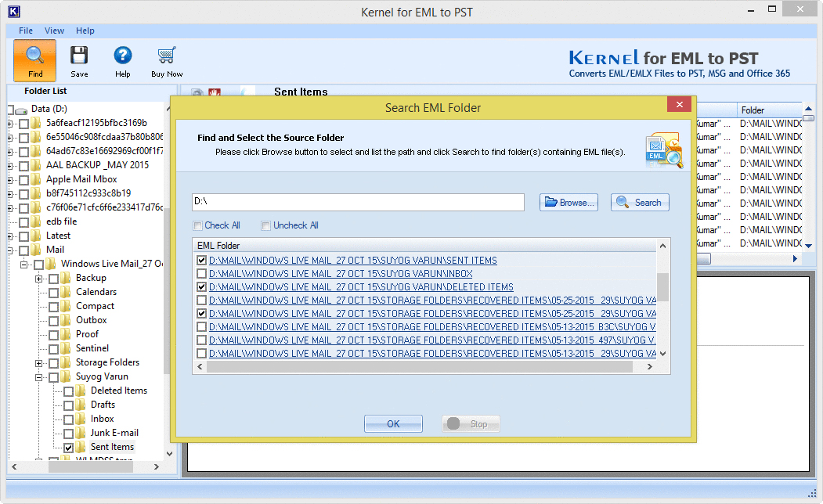The width and height of the screenshot is (823, 504).
Task: Click the Junk E-mail folder icon
Action: 81,434
